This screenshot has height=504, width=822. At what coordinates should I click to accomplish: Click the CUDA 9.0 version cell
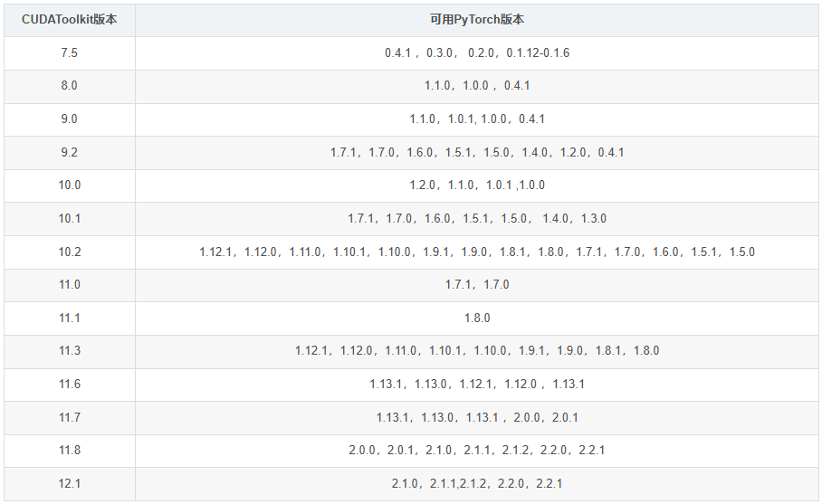pos(70,119)
